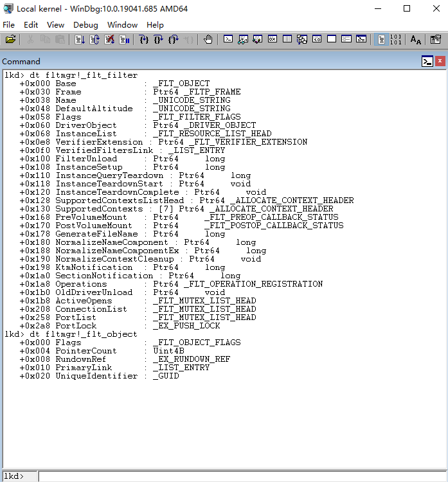
Task: Click the 'InstanceList' field name
Action: pos(86,134)
